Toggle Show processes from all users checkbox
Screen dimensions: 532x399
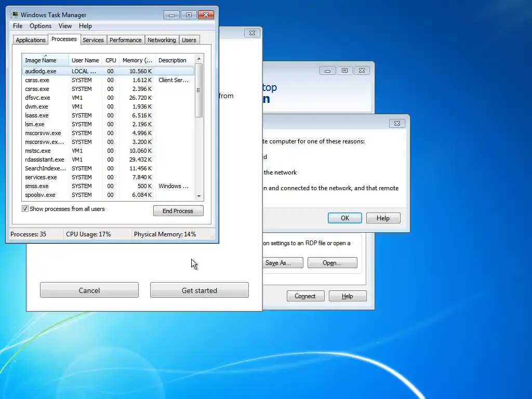pos(25,209)
